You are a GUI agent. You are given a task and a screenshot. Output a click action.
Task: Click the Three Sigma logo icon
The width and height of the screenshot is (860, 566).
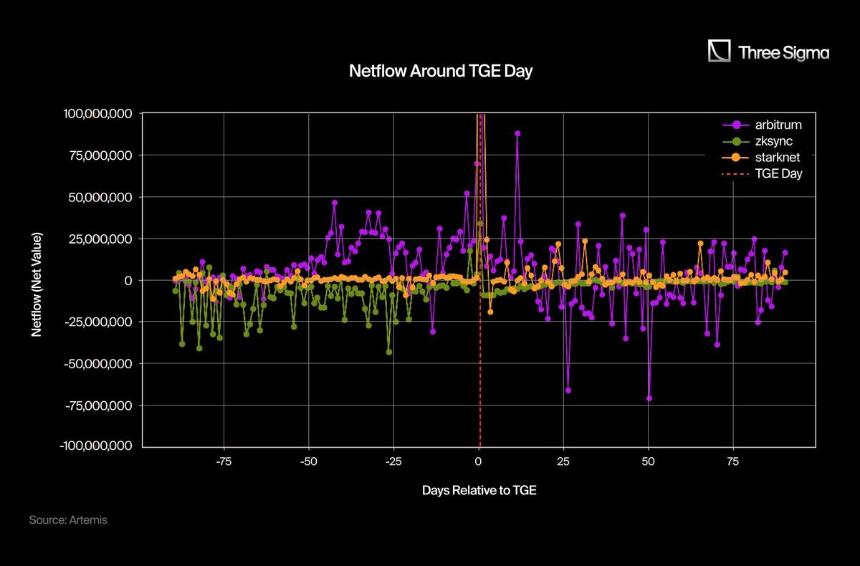tap(719, 51)
